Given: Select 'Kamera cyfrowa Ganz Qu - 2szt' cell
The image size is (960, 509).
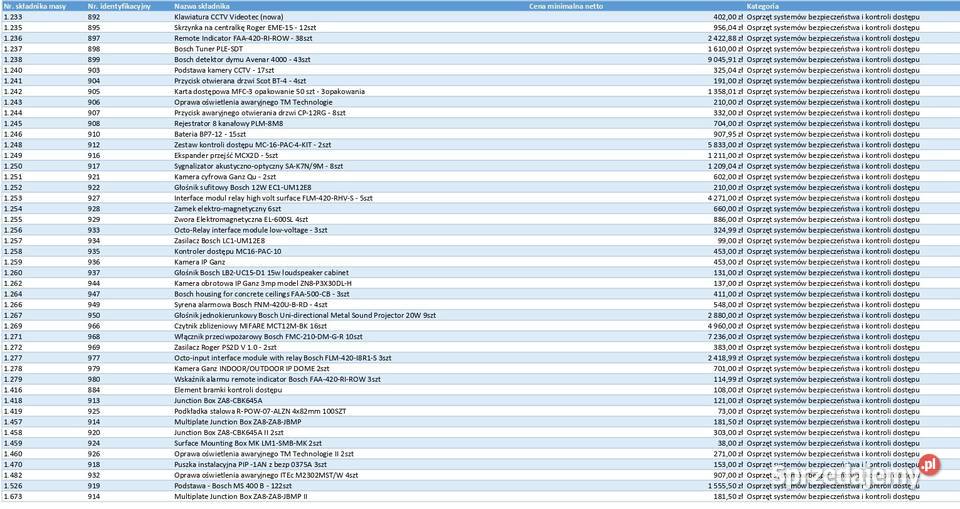Looking at the screenshot, I should click(x=225, y=176).
